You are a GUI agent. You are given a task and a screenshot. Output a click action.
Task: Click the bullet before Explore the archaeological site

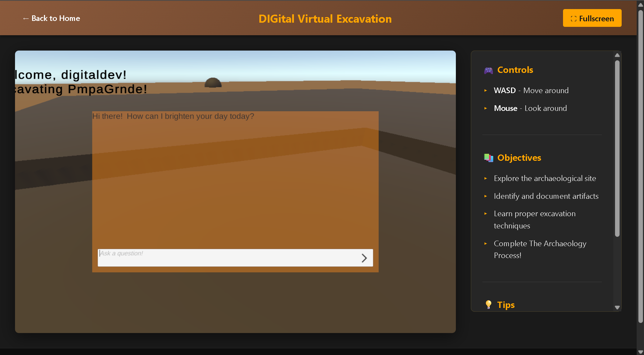tap(486, 179)
